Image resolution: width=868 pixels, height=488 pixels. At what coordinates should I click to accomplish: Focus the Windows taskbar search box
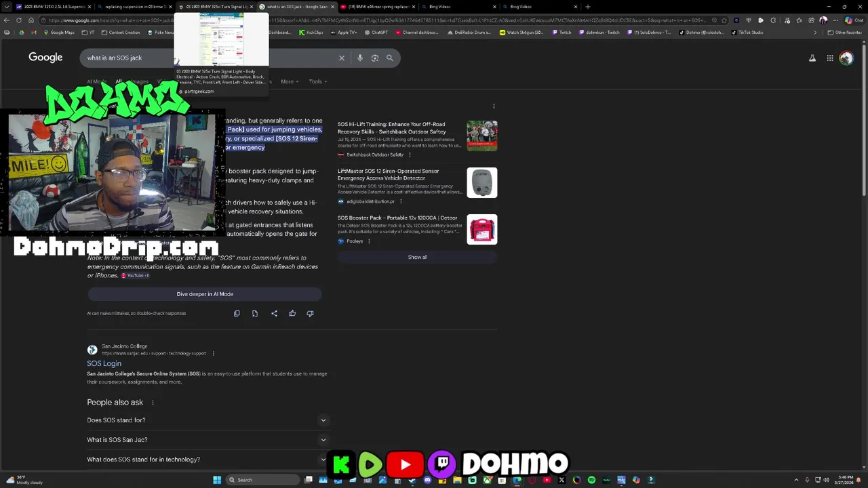coord(263,480)
